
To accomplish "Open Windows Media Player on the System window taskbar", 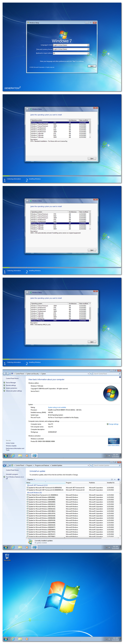I will pyautogui.click(x=27, y=456).
